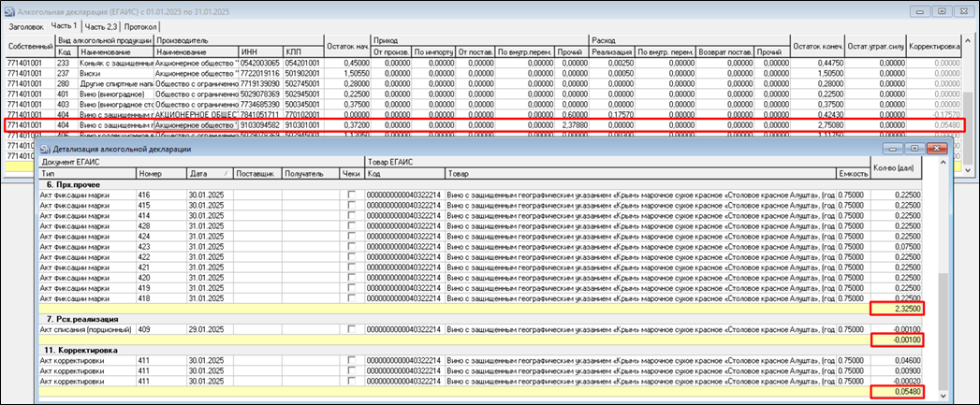Viewport: 980px width, 405px height.
Task: Click the detail list's scroll-down arrow
Action: [x=945, y=396]
